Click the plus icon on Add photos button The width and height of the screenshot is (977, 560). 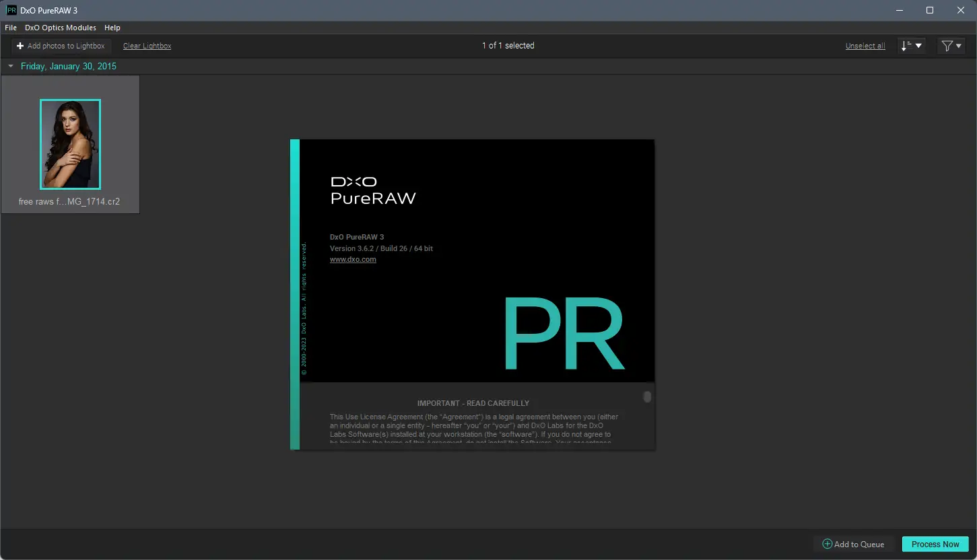click(20, 46)
